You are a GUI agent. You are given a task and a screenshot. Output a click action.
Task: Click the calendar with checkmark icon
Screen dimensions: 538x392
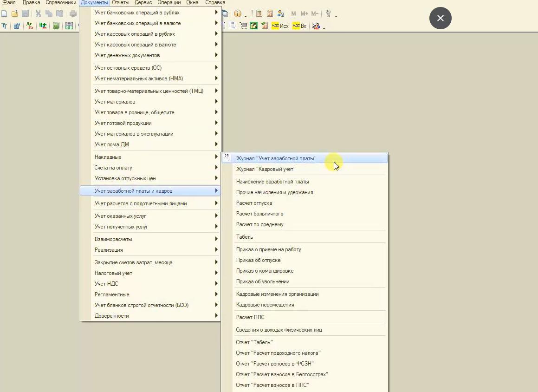pyautogui.click(x=265, y=26)
